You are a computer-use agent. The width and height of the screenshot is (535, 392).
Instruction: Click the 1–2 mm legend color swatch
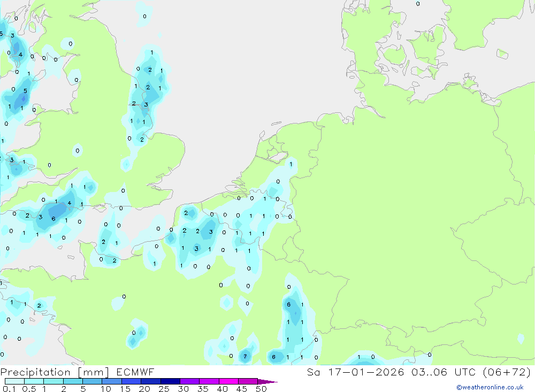coord(53,381)
